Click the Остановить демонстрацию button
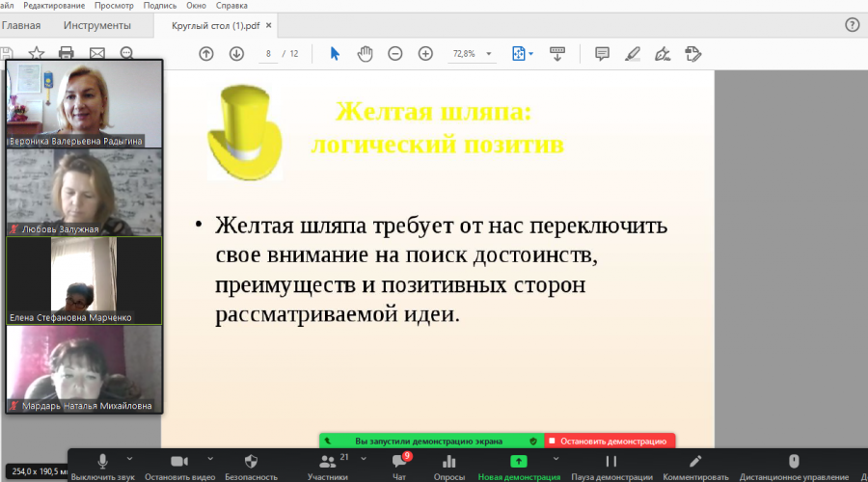Screen dimensions: 868x482 (x=610, y=442)
